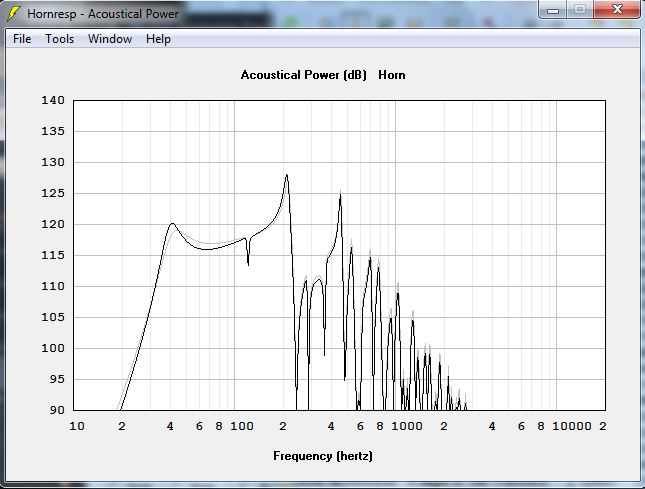Click the 140 dB axis value
The image size is (645, 489).
tap(53, 100)
